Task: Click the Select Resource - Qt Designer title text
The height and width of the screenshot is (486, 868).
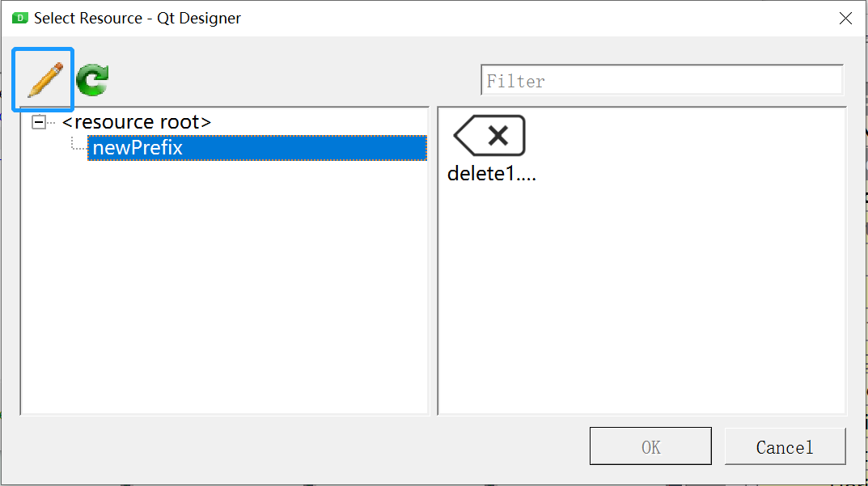Action: (138, 19)
